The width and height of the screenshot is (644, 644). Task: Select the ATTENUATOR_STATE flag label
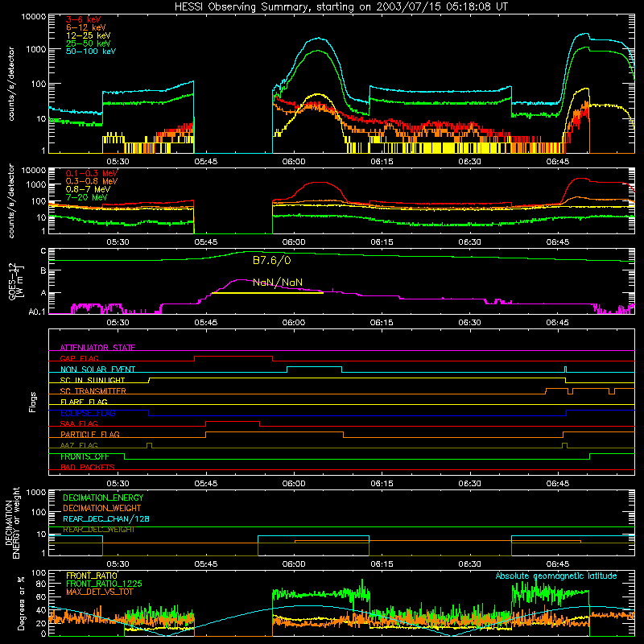(x=97, y=348)
